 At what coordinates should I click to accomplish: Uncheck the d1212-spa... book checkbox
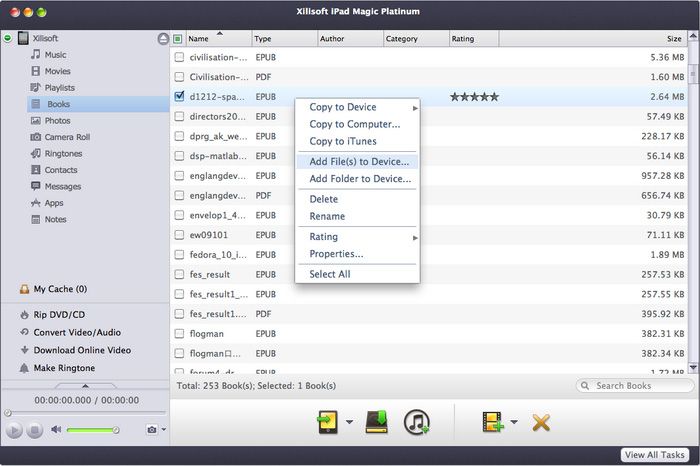click(x=179, y=96)
